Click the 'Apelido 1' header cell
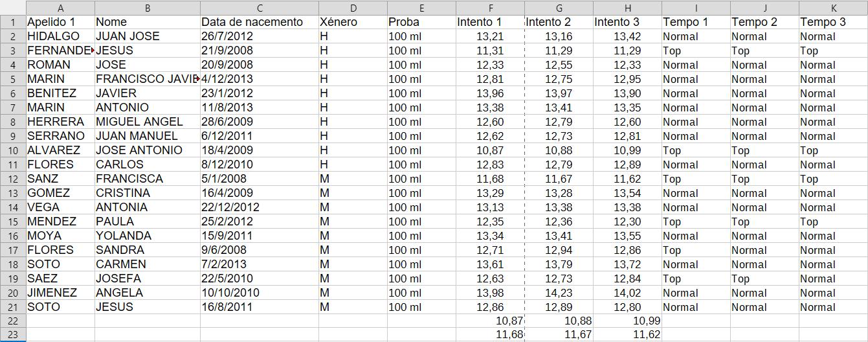The image size is (868, 342). (x=60, y=22)
